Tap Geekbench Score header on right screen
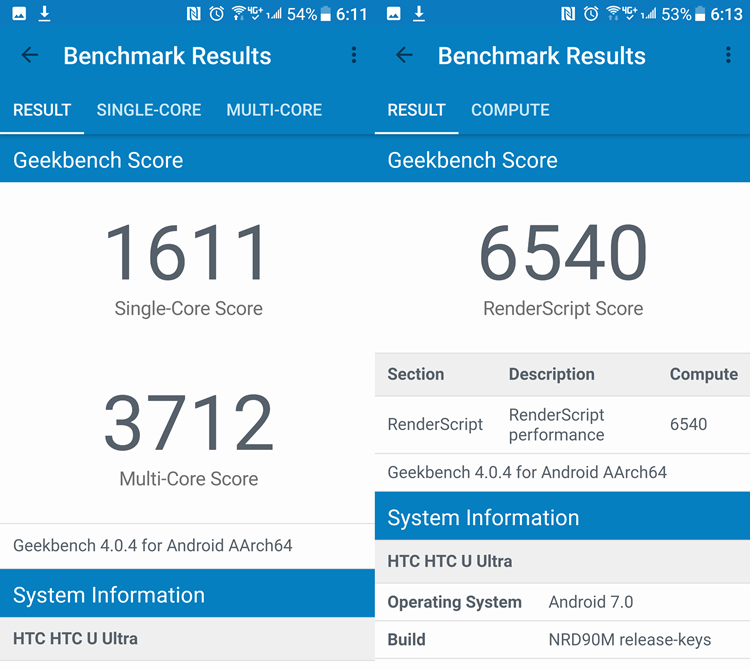The image size is (750, 669). (562, 159)
